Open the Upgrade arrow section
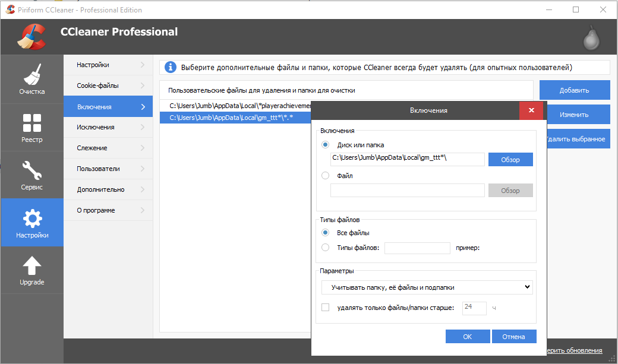This screenshot has width=618, height=364. 32,270
